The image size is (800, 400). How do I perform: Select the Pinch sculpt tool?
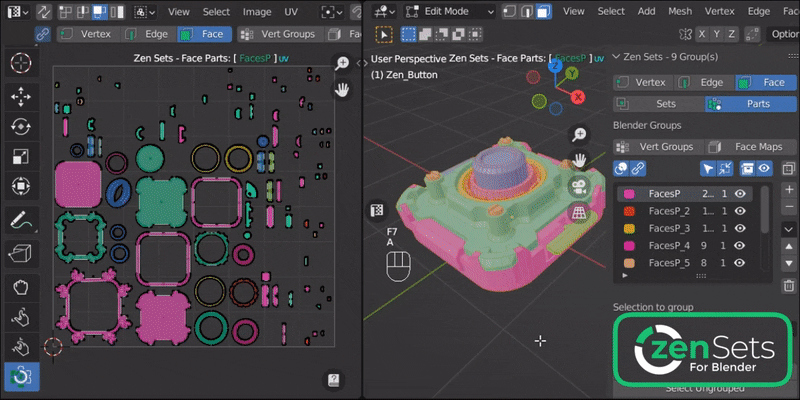(21, 347)
